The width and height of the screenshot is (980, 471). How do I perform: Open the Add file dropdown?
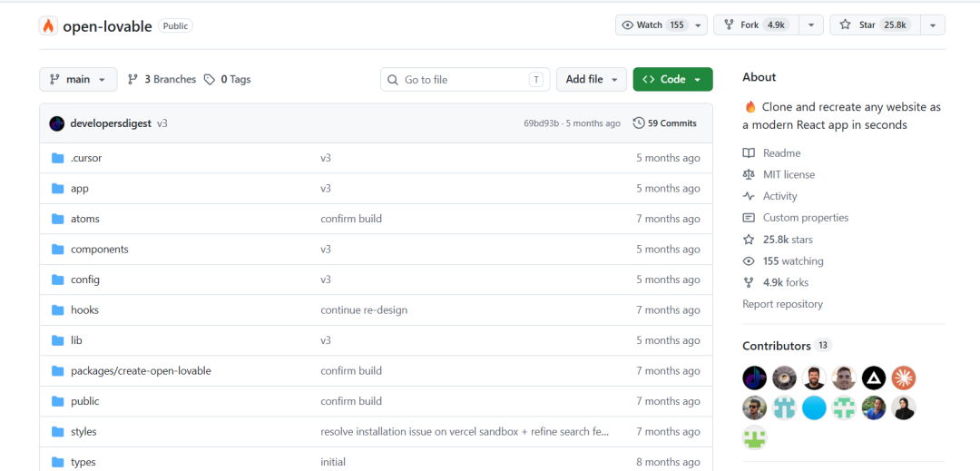point(592,79)
